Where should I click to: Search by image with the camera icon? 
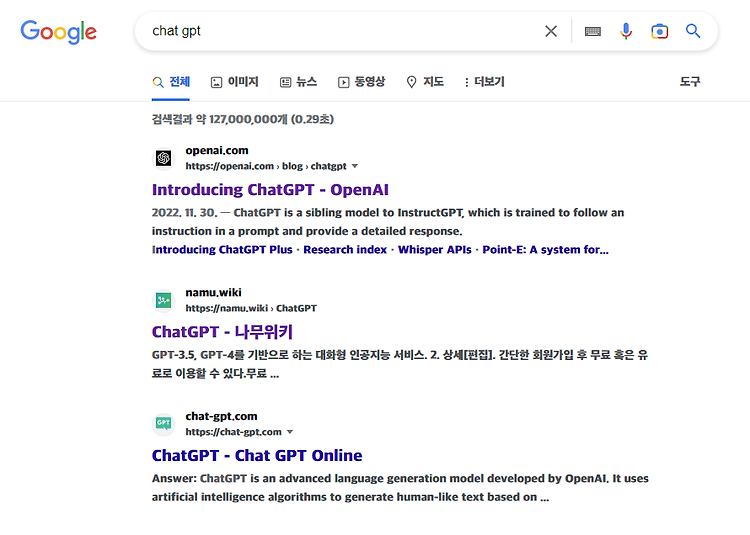[660, 32]
